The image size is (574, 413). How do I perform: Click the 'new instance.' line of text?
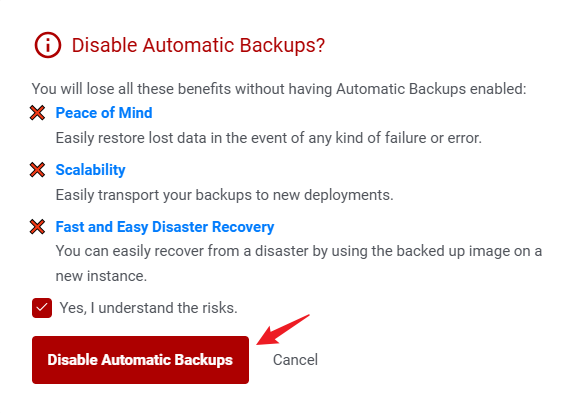(101, 276)
